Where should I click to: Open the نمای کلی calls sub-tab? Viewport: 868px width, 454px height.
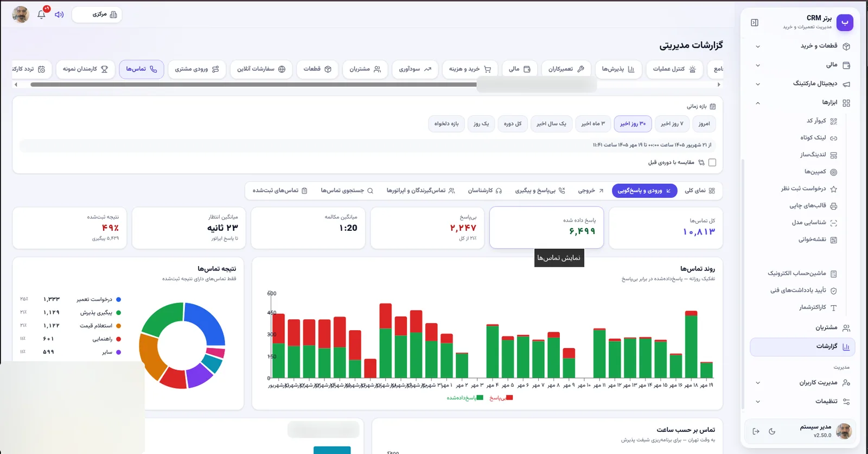(x=699, y=191)
